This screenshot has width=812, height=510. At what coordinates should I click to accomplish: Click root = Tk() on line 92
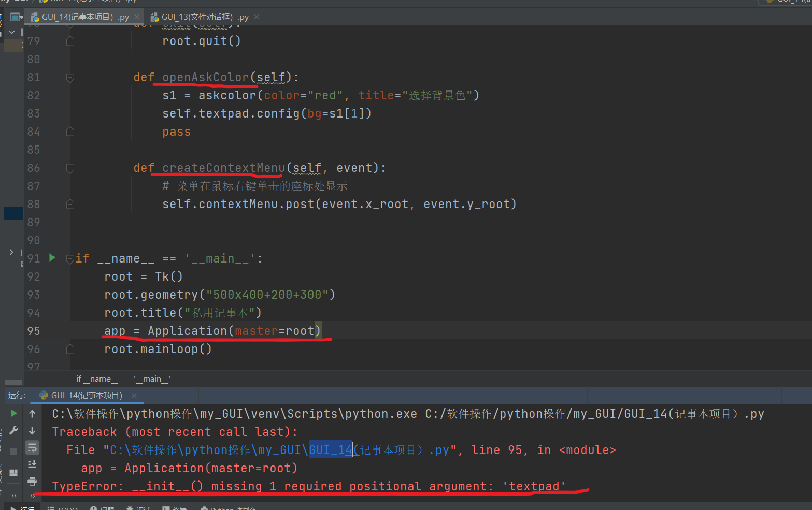(144, 276)
